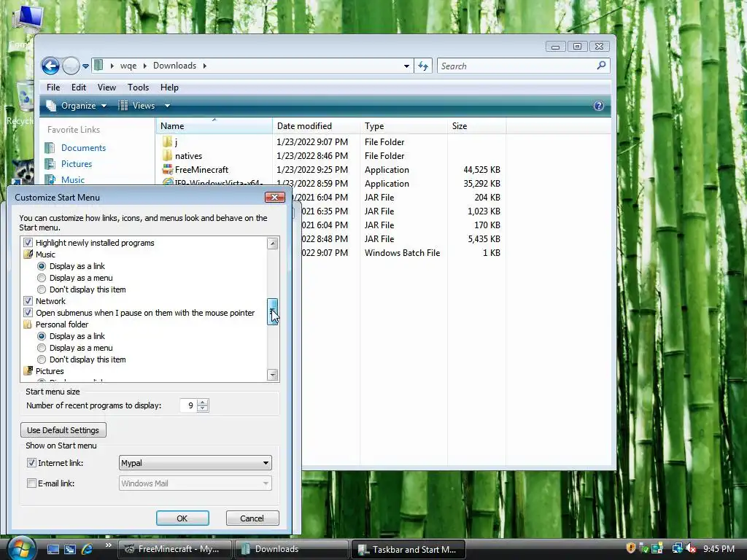Select Personal folder Display as a menu
747x560 pixels.
click(x=42, y=348)
